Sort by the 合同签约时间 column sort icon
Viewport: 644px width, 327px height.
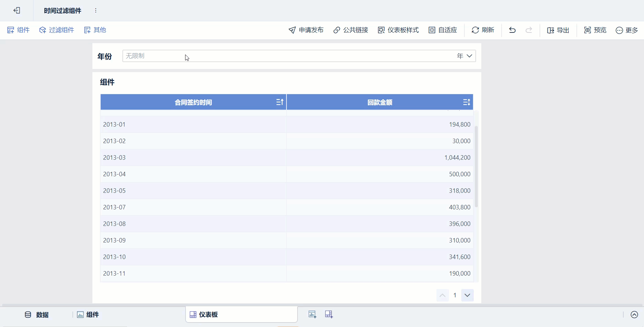[280, 102]
